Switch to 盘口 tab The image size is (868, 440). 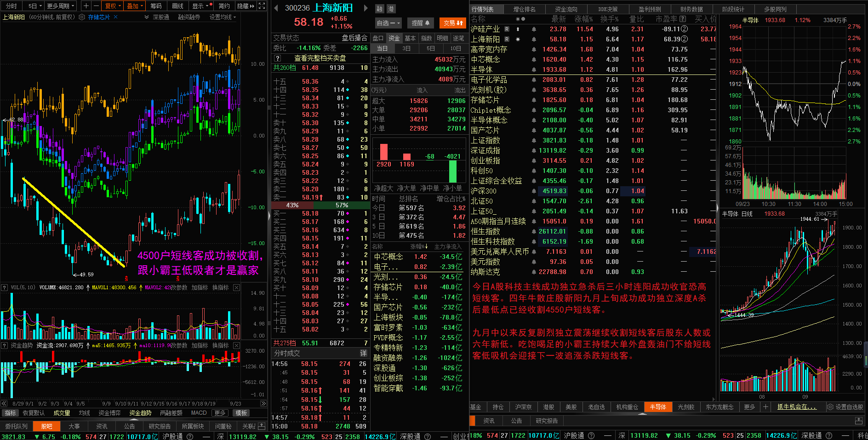378,38
